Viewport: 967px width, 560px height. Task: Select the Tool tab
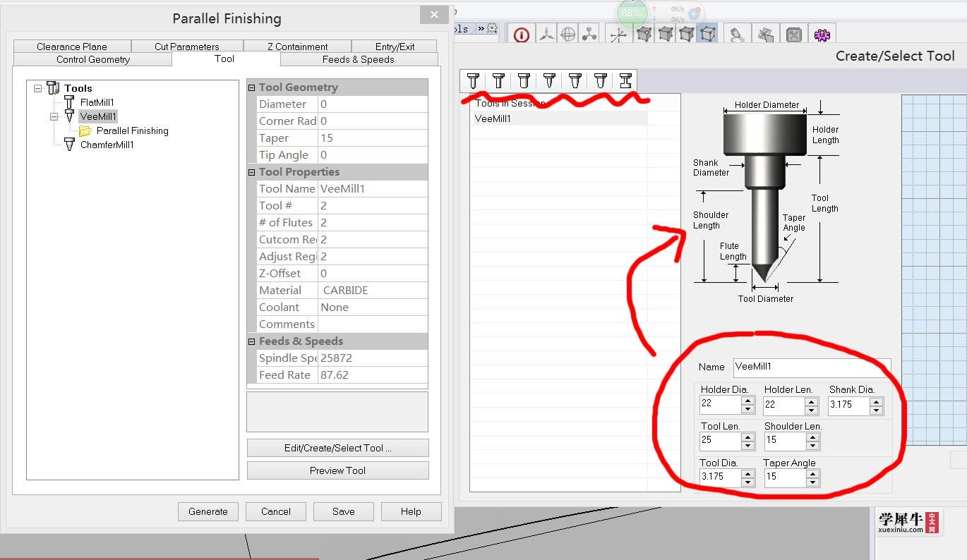[225, 59]
